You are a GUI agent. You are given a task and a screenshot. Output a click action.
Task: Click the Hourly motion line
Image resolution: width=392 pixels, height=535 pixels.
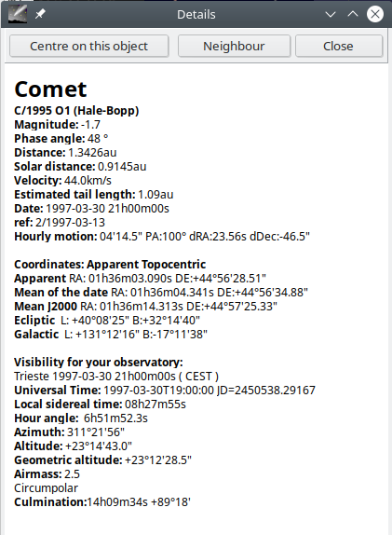point(162,237)
